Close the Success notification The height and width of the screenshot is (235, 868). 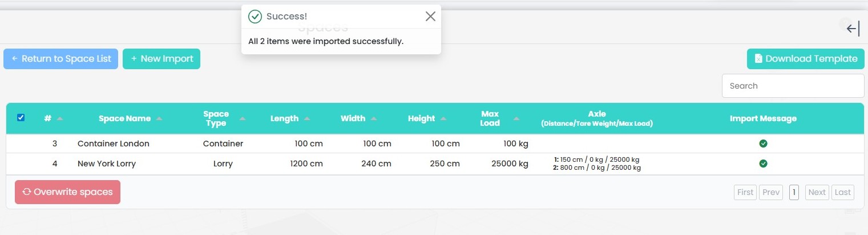[x=430, y=16]
